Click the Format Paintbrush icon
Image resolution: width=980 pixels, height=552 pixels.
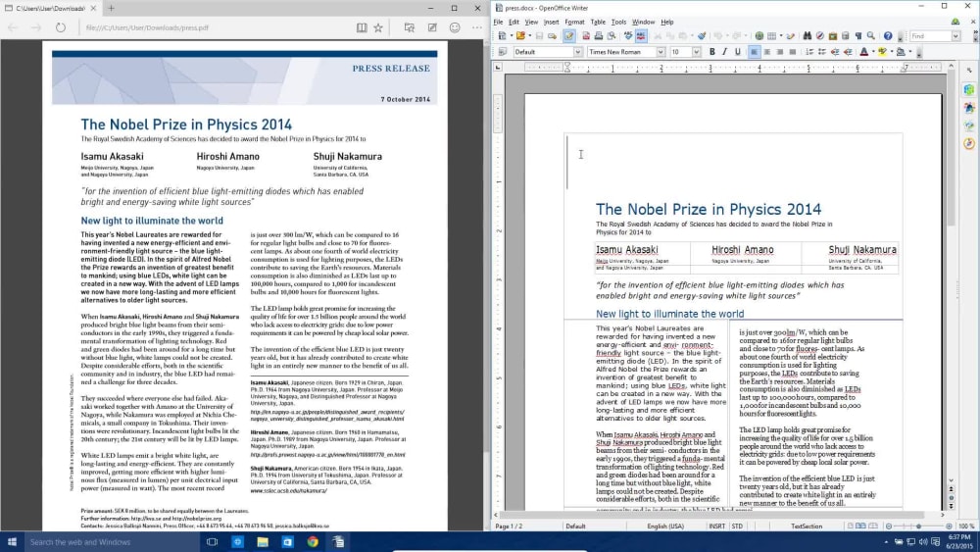(x=702, y=35)
